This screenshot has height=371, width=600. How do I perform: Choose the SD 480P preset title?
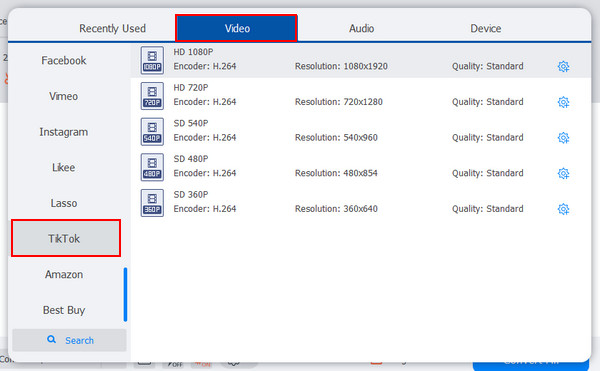[x=191, y=159]
